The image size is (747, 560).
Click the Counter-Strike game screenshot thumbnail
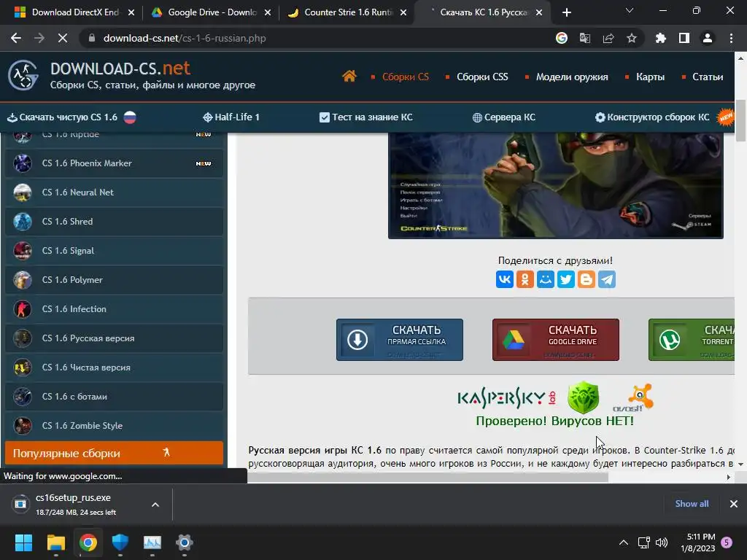(x=555, y=186)
